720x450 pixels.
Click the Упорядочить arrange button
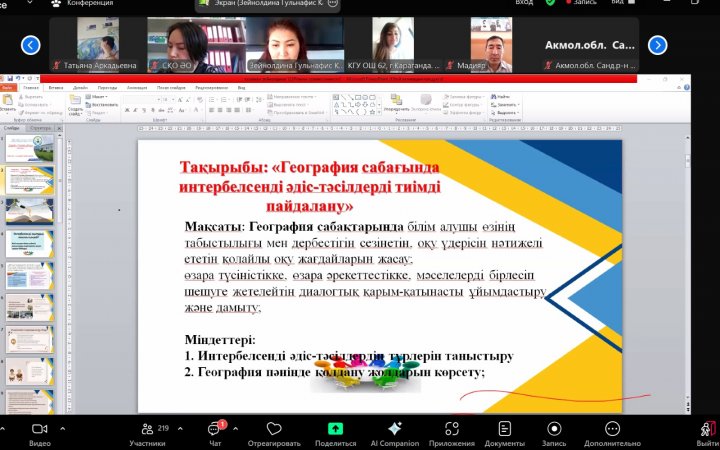[396, 103]
